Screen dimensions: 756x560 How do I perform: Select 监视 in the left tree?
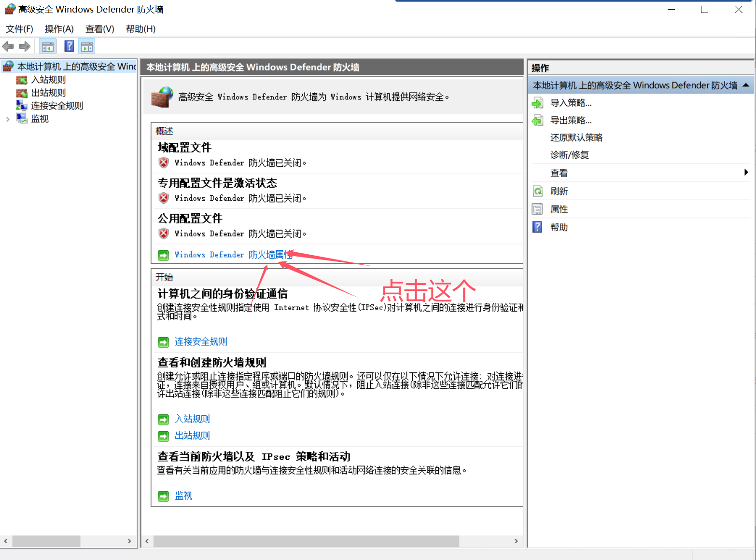(40, 119)
